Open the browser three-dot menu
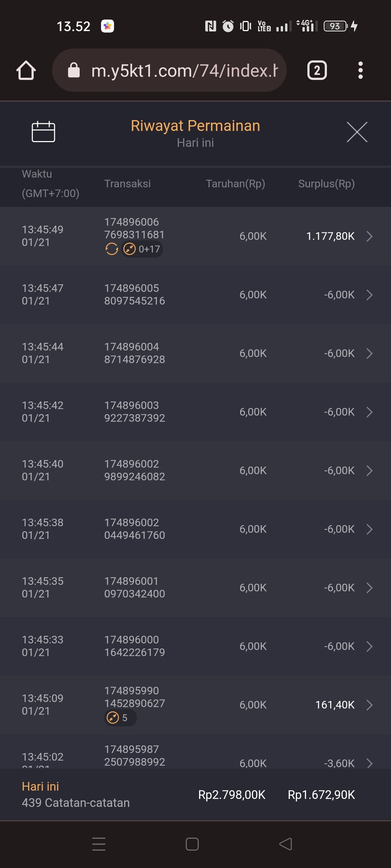Viewport: 391px width, 868px height. tap(360, 70)
